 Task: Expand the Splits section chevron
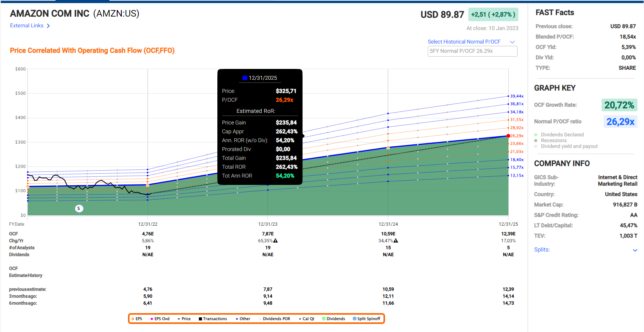(635, 250)
